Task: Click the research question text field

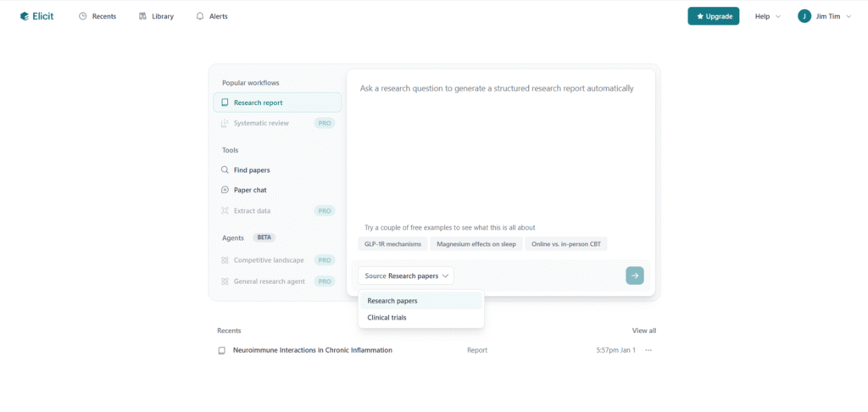Action: [500, 144]
